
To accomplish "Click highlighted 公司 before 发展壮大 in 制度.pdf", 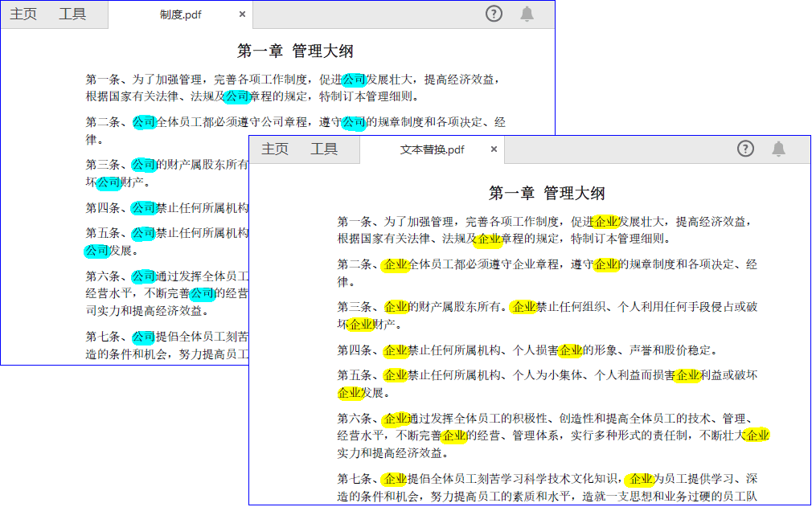I will 355,80.
